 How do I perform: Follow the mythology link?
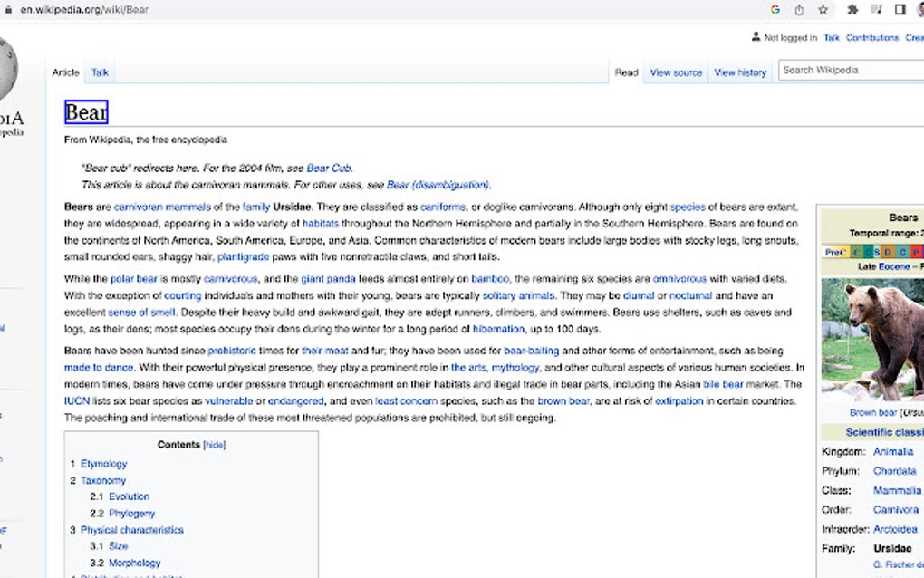click(515, 367)
